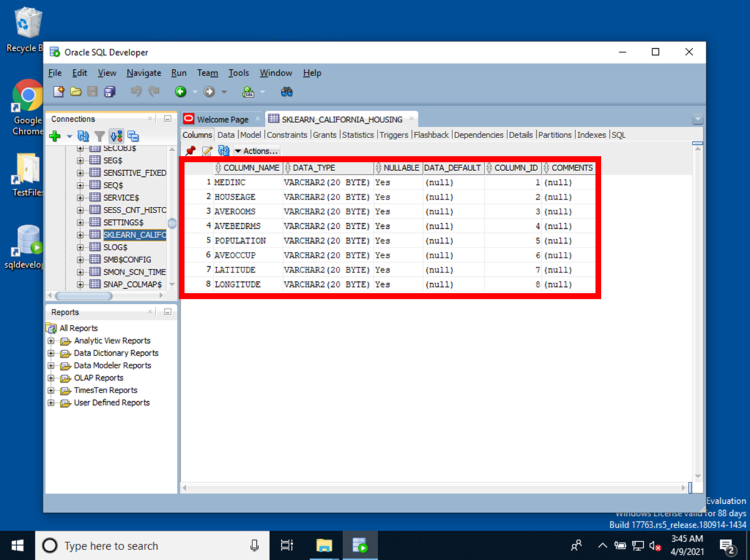The height and width of the screenshot is (560, 750).
Task: Sort by the DATA_TYPE header
Action: (328, 168)
